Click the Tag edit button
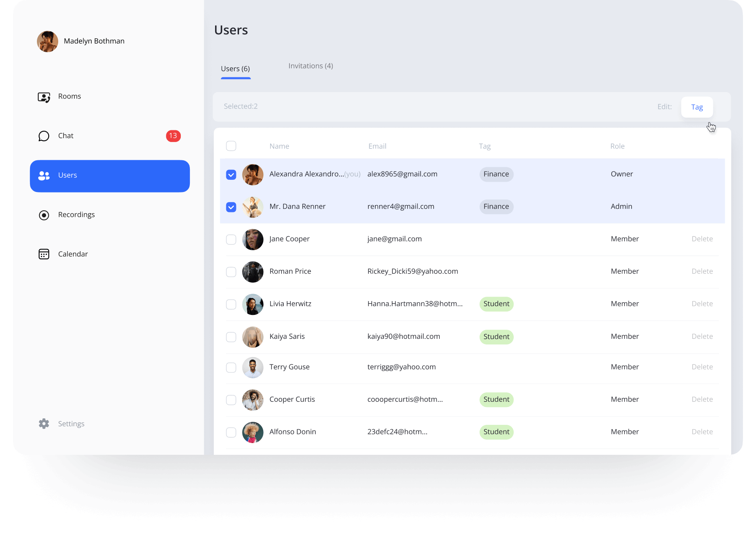 coord(697,107)
